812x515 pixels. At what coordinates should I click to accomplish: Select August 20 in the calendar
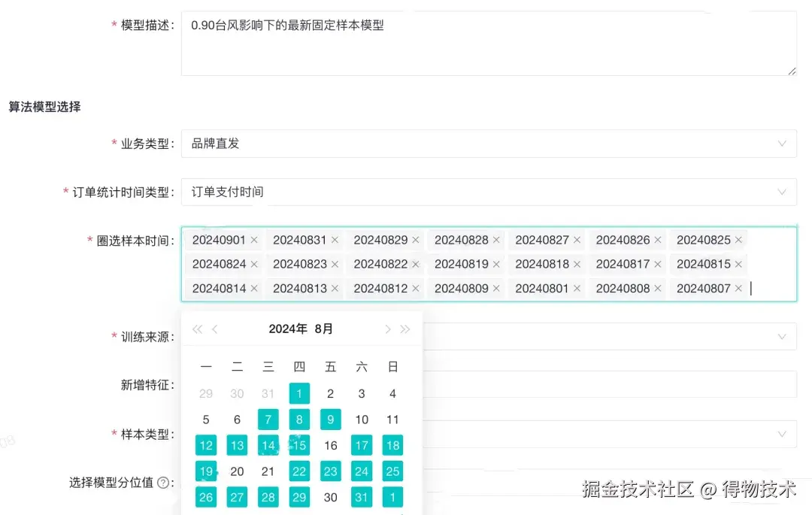(237, 471)
